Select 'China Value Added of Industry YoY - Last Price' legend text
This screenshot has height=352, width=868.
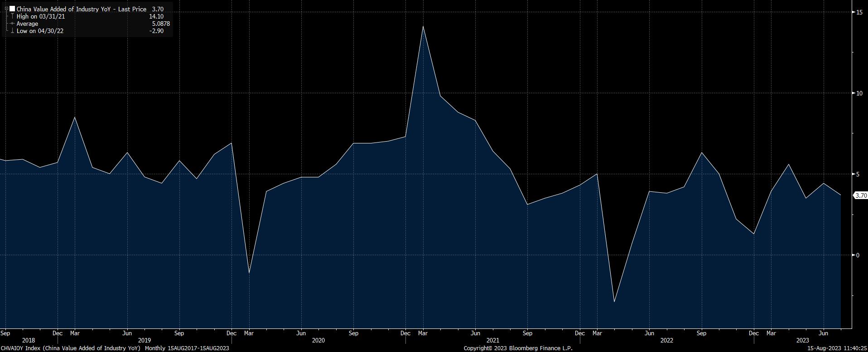click(82, 9)
